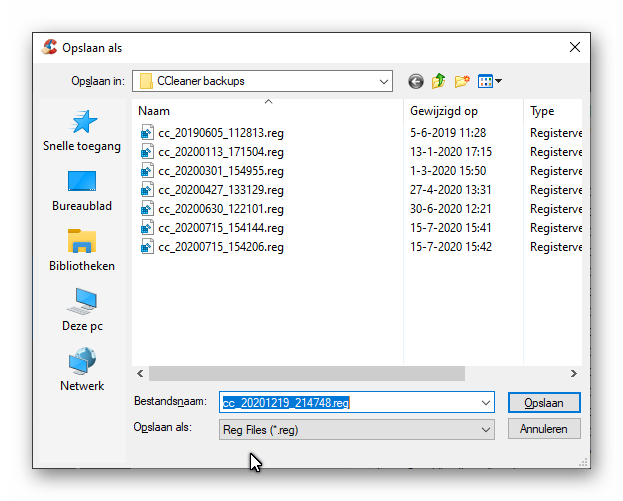Go to Bureaublad in the places bar
This screenshot has height=501, width=623.
(x=82, y=192)
